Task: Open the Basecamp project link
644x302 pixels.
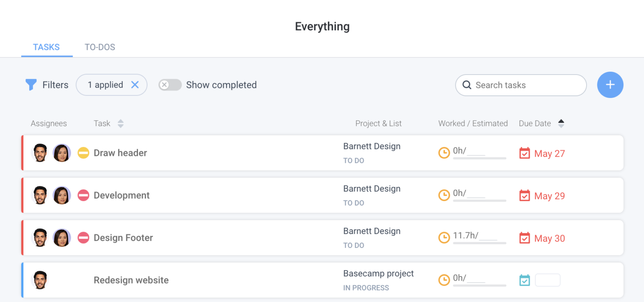Action: (379, 273)
